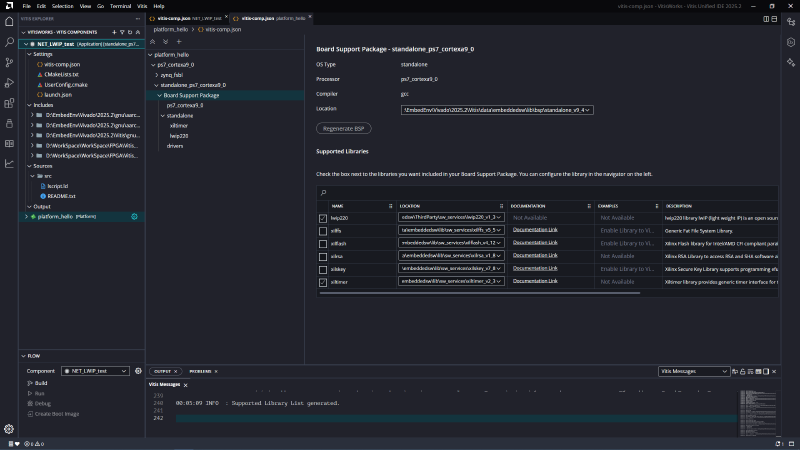Click the lock scroll icon in the output panel
This screenshot has width=800, height=450.
[x=743, y=371]
